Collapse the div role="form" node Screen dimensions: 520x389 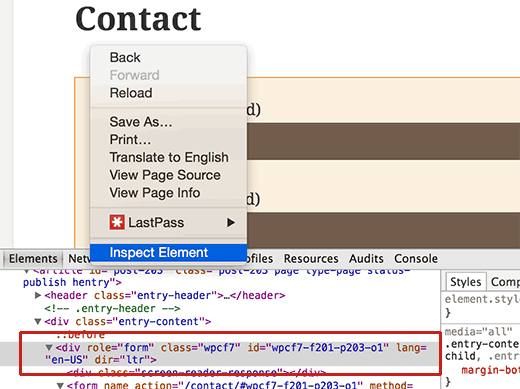tap(49, 348)
